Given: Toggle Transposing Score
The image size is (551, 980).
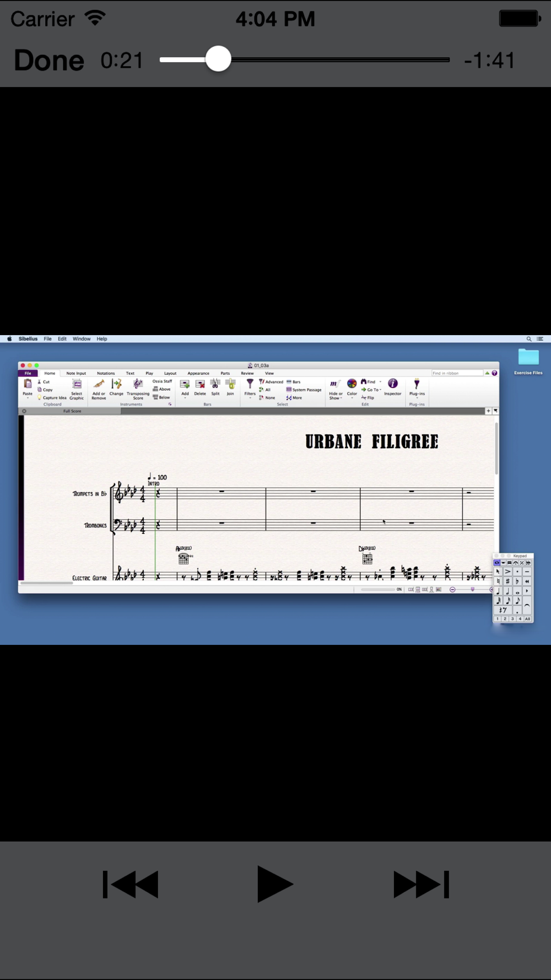Looking at the screenshot, I should (x=138, y=388).
